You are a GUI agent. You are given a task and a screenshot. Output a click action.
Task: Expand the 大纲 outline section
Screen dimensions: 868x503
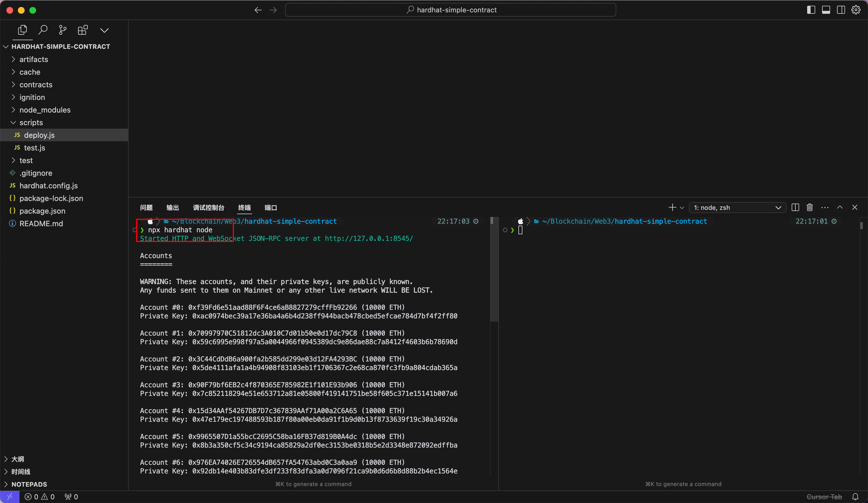[64, 459]
